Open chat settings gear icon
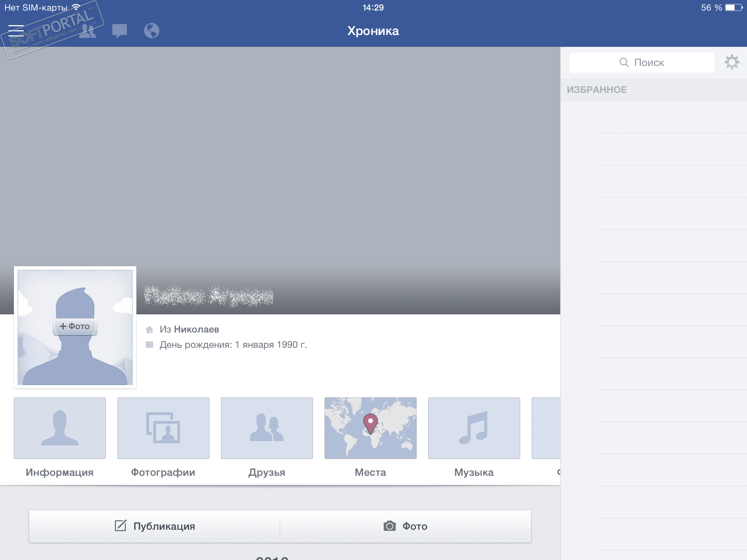Image resolution: width=747 pixels, height=560 pixels. (732, 62)
